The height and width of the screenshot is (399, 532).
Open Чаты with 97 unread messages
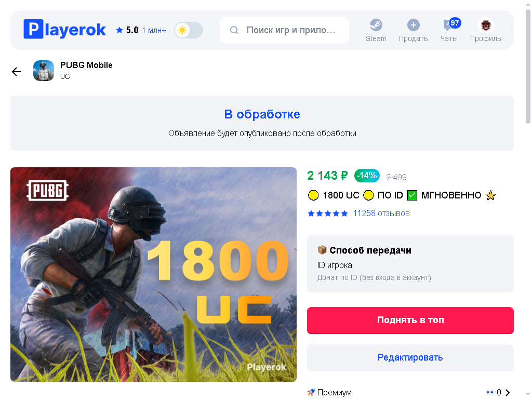(x=449, y=30)
